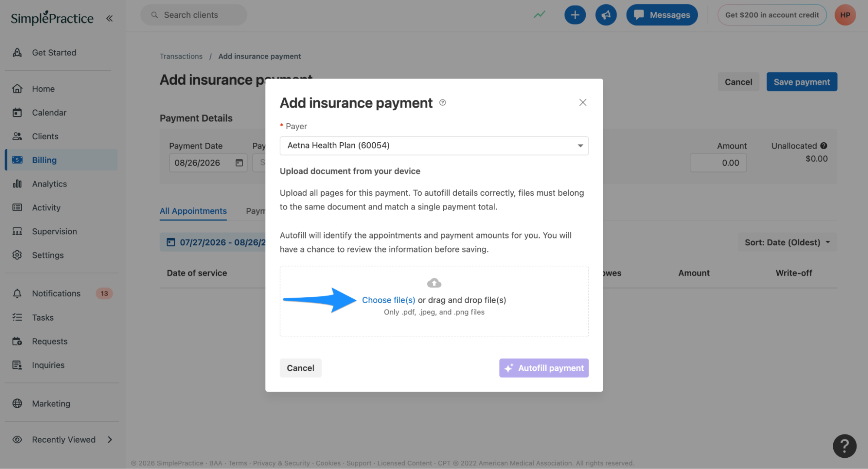
Task: Open Calendar from sidebar
Action: tap(49, 113)
